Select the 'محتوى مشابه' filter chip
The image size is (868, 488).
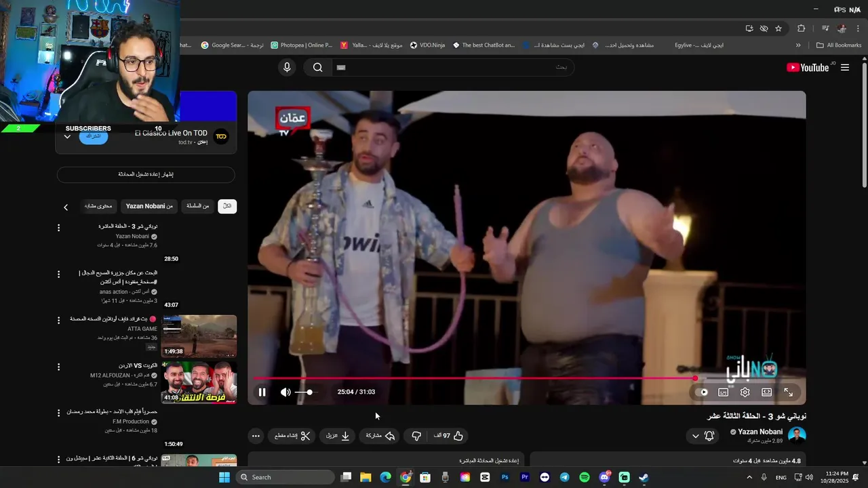[98, 206]
